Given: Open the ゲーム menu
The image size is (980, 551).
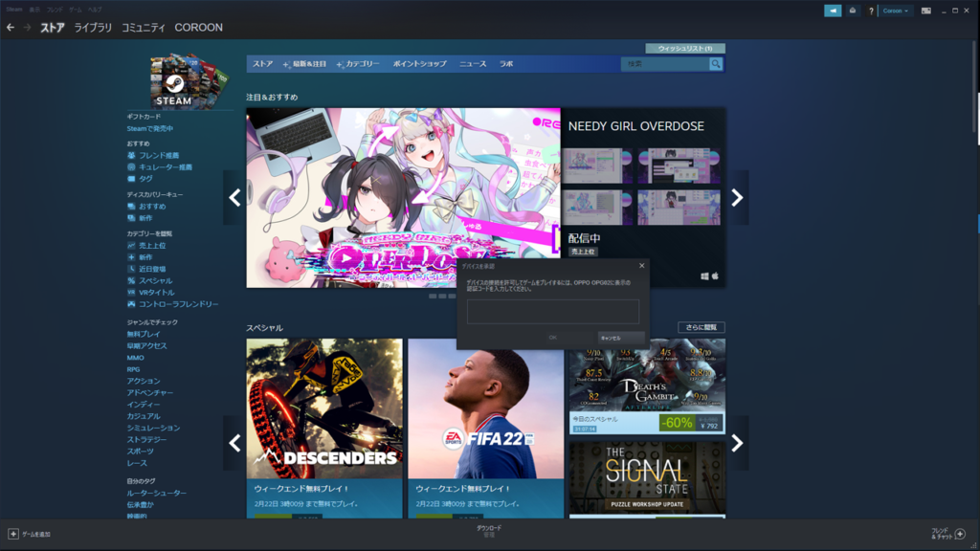Looking at the screenshot, I should (75, 10).
